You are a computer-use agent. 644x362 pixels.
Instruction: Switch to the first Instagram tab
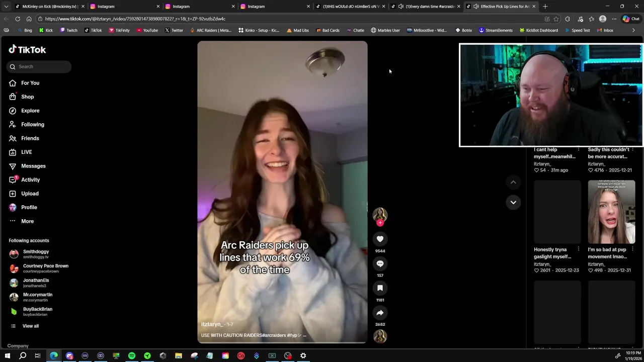point(124,7)
